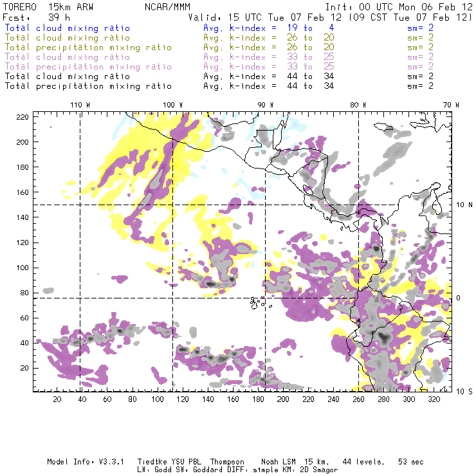
Task: Click "Noah LSM" in the model info
Action: coord(278,462)
